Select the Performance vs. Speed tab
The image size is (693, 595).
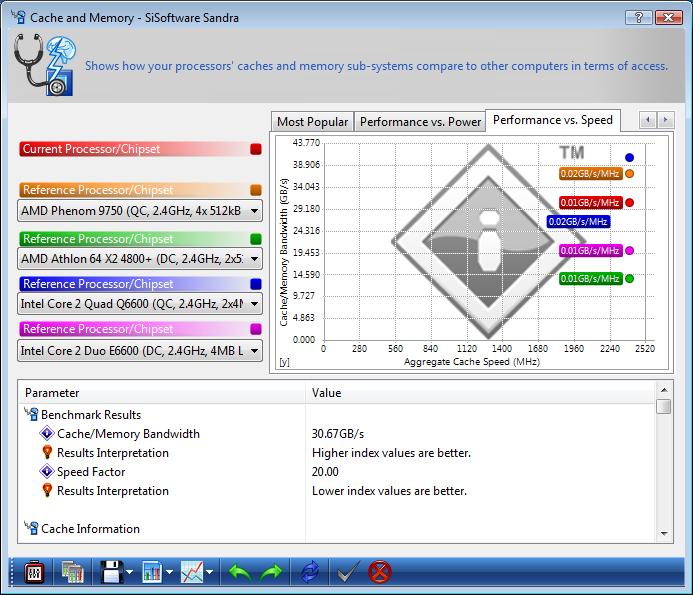[x=552, y=120]
